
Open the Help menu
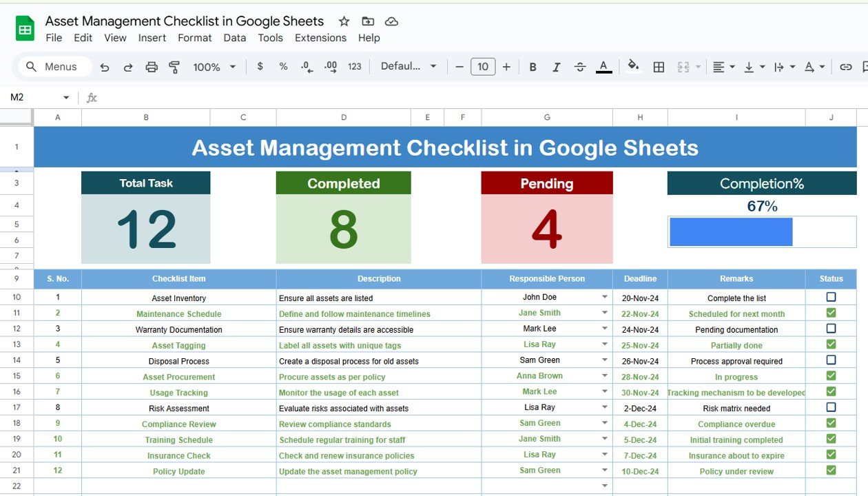[x=369, y=38]
